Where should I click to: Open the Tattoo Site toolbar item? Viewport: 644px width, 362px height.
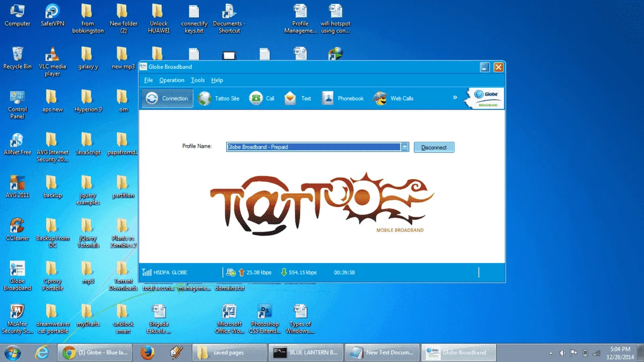(218, 98)
